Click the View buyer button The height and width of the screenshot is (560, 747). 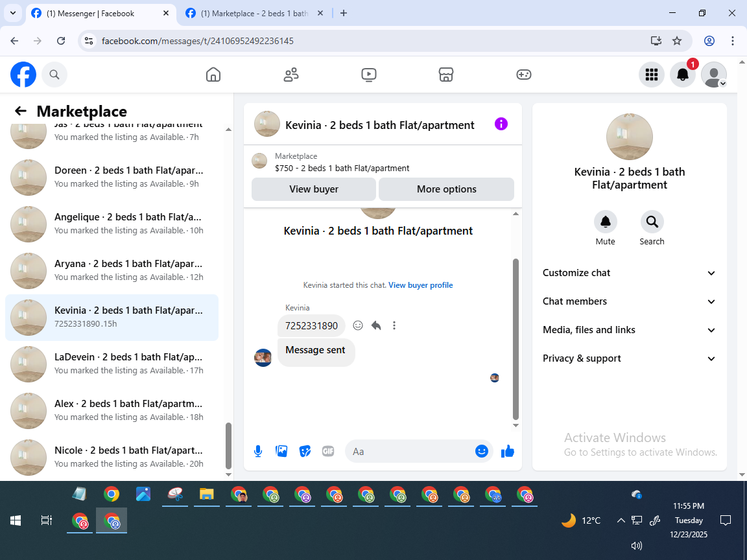[313, 189]
